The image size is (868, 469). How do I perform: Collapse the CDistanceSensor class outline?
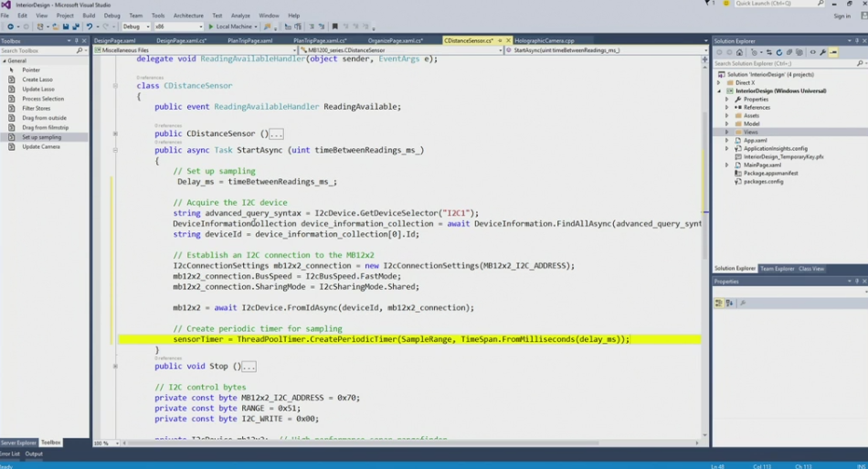(115, 86)
